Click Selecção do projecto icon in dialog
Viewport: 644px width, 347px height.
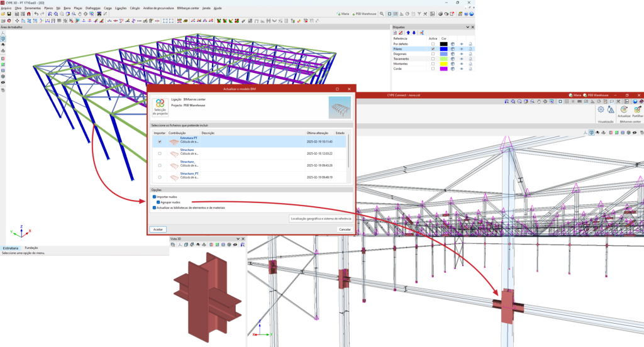(x=160, y=107)
